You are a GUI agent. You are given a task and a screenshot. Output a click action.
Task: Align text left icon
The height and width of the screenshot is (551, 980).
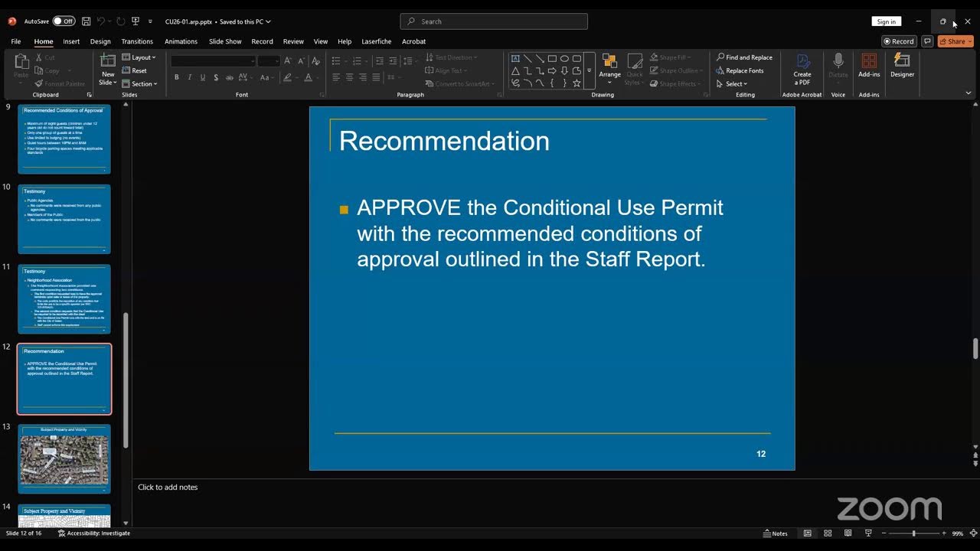click(336, 77)
